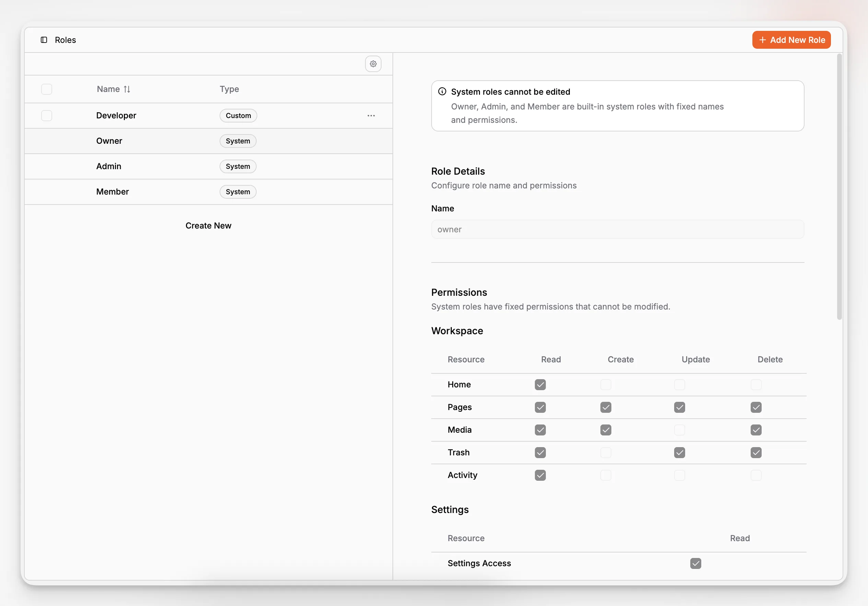Click Create New below roles table
The image size is (868, 606).
click(x=208, y=226)
